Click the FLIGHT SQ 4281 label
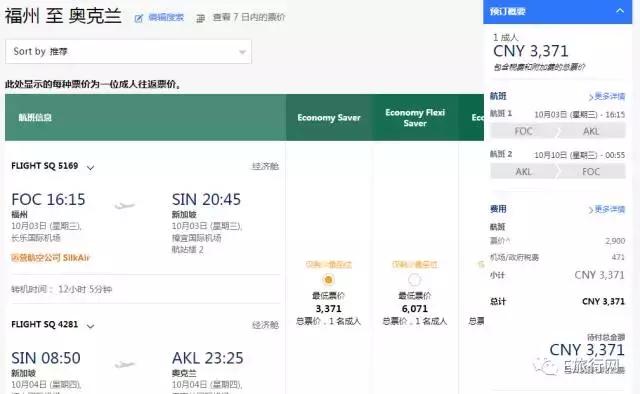 click(44, 324)
